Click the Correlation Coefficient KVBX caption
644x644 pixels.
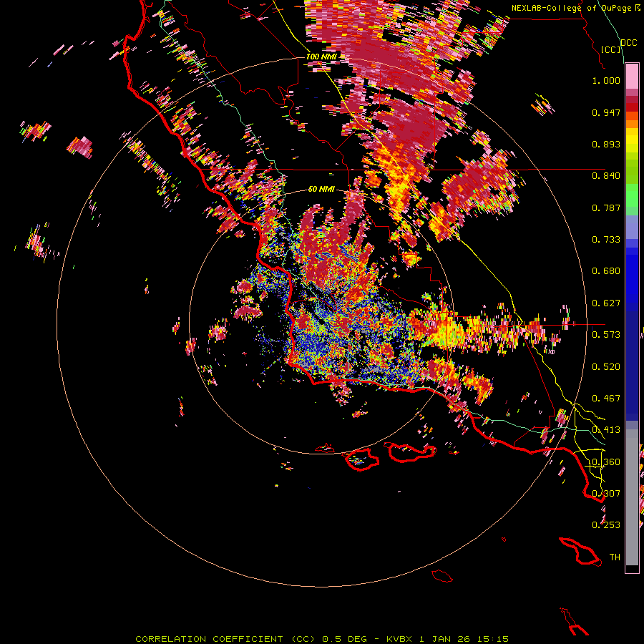click(x=322, y=639)
